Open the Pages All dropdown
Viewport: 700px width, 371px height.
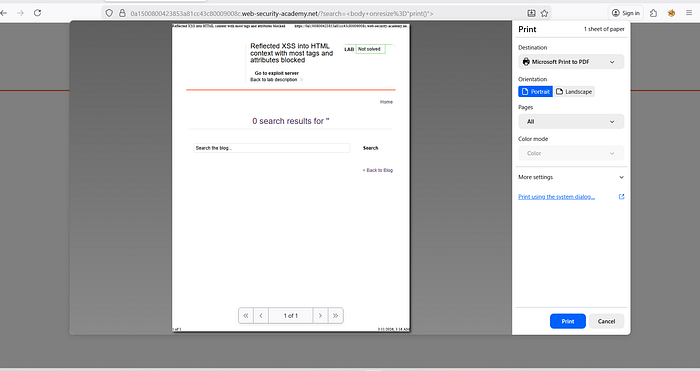point(571,121)
